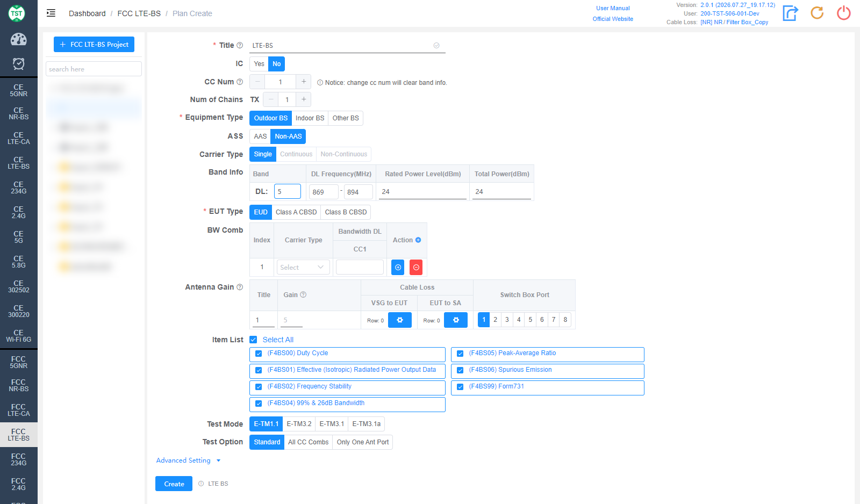The height and width of the screenshot is (504, 860).
Task: Click the search here input field
Action: point(94,69)
